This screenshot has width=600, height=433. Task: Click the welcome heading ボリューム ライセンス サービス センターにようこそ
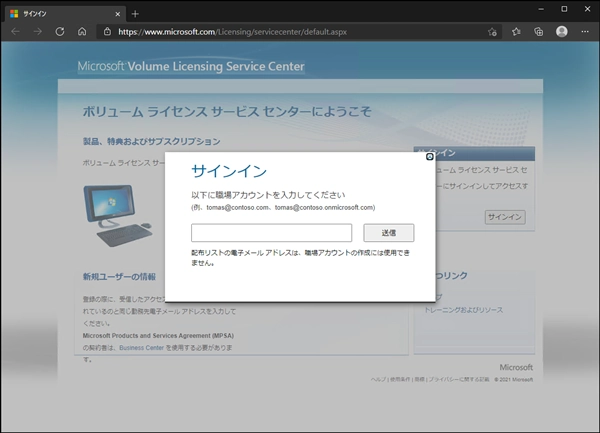point(227,112)
